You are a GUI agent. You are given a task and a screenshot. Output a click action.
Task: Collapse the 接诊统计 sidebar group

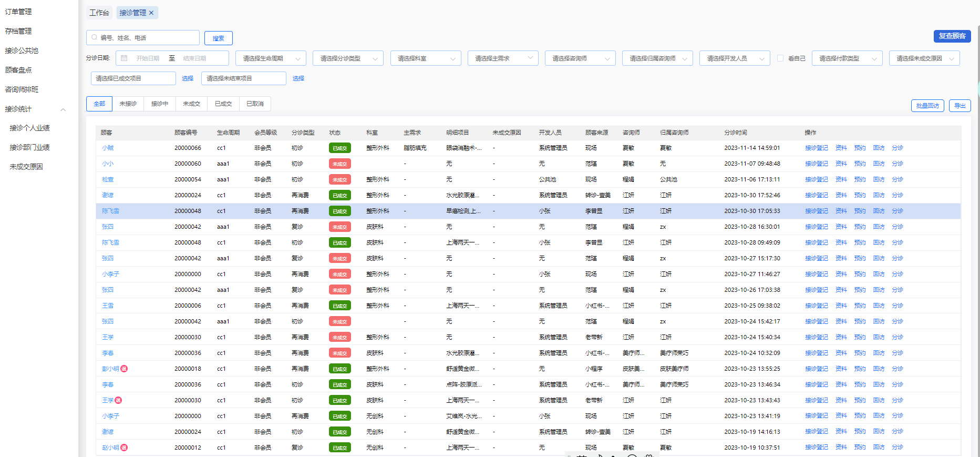(63, 109)
